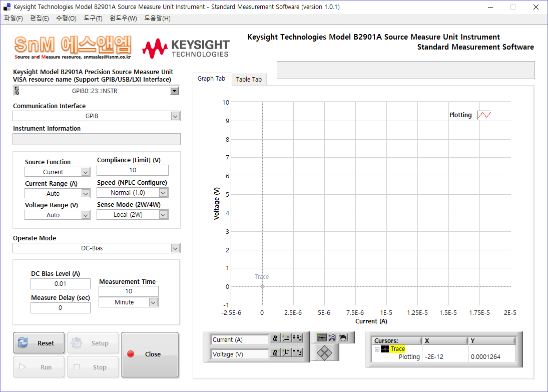Select the cursor movement crosshair tool
Screen dimensions: 548x392
[321, 337]
